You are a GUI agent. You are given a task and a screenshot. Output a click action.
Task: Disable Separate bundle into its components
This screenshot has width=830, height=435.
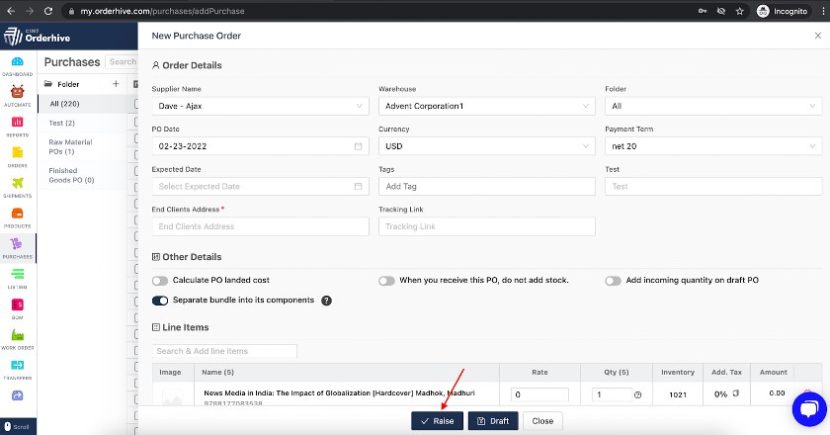click(x=160, y=300)
